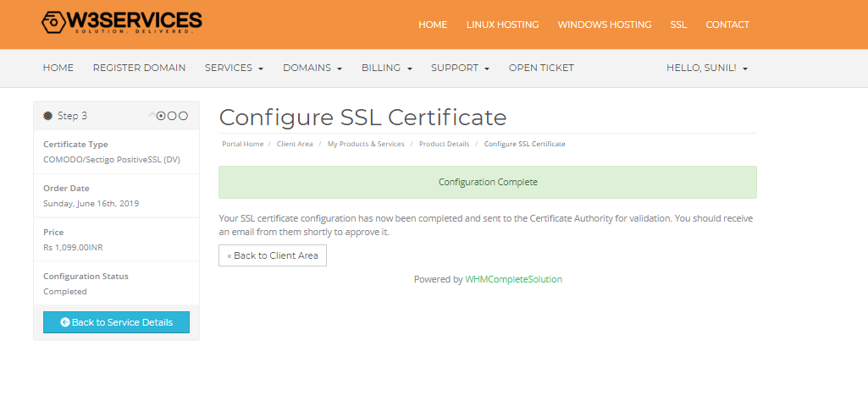Click the certificate badge icon beside Step 3
The width and height of the screenshot is (868, 406).
48,116
